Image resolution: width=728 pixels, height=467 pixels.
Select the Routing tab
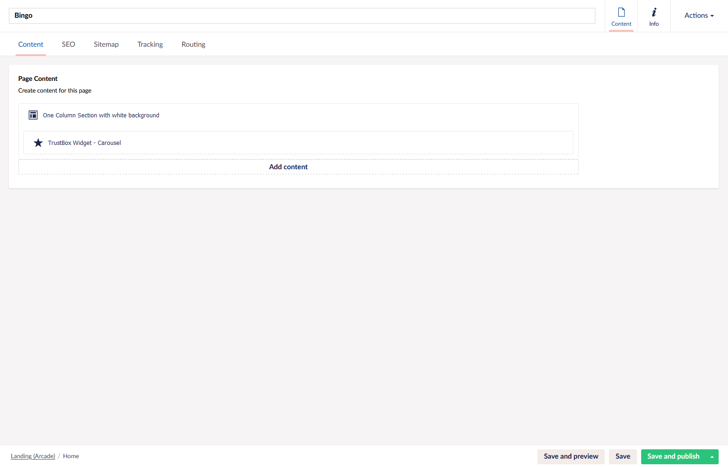[193, 44]
